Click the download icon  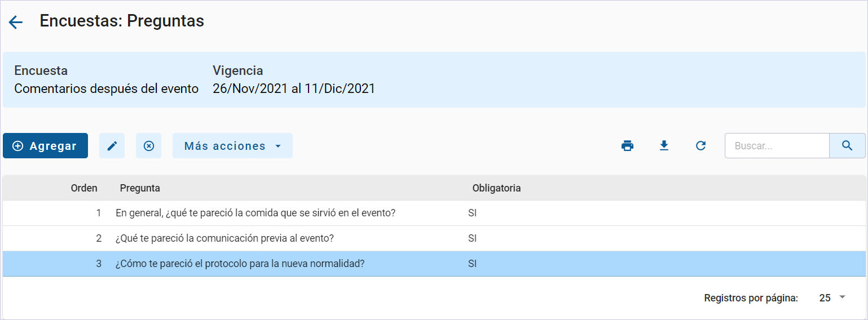point(664,146)
